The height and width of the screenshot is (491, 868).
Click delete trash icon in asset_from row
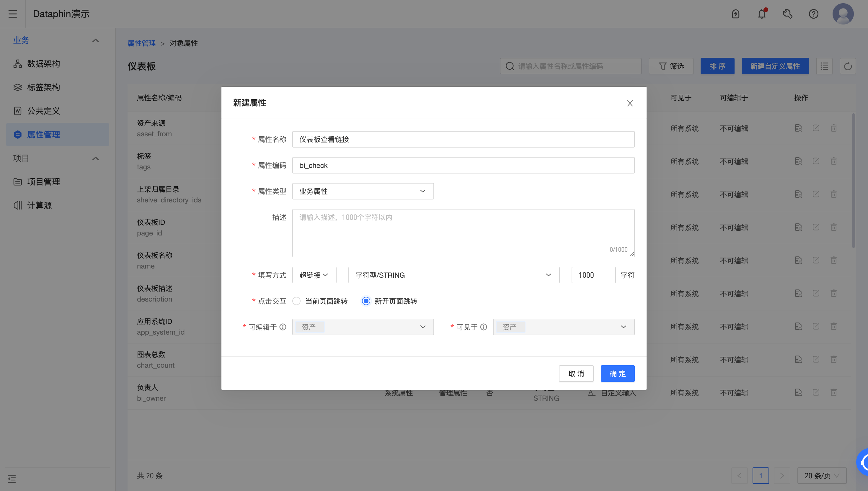tap(833, 128)
